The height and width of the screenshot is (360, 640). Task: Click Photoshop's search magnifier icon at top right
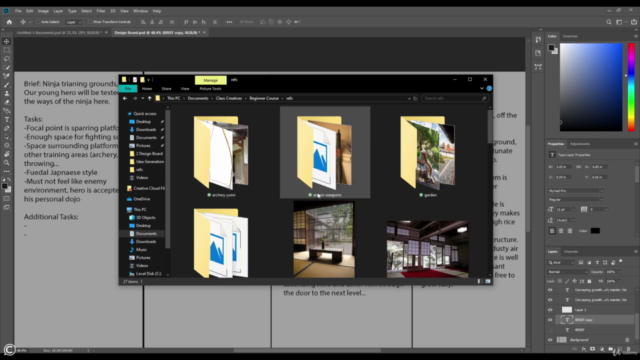tap(609, 22)
